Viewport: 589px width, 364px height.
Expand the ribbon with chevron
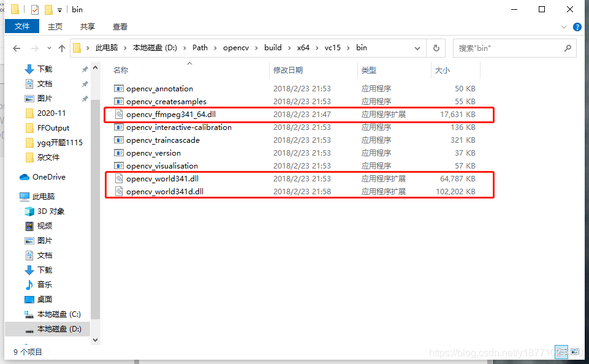pos(563,27)
